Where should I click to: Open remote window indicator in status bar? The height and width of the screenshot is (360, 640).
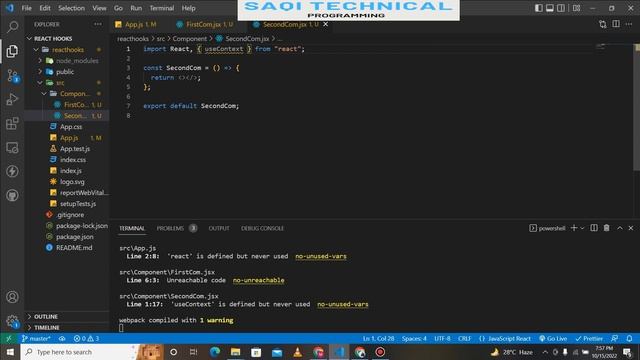coord(9,338)
